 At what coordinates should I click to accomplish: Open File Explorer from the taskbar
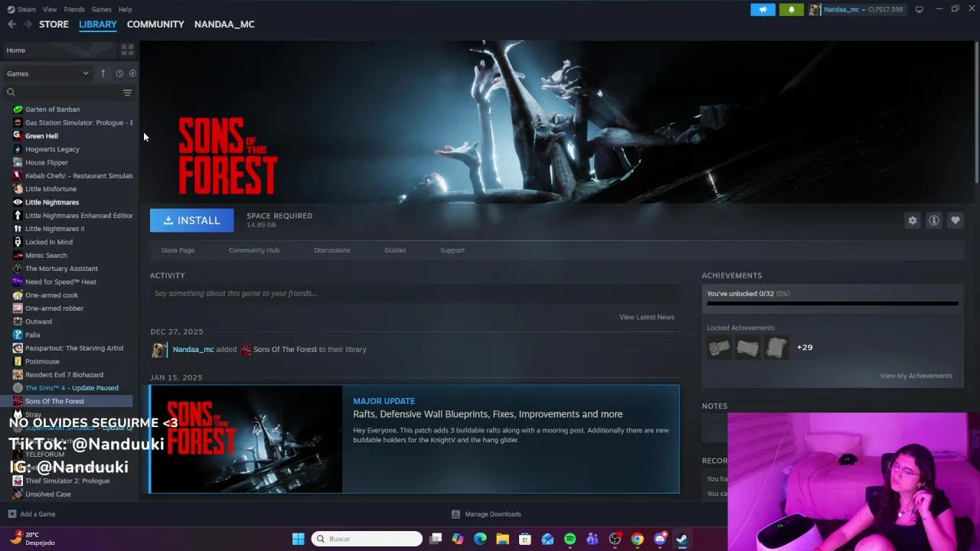502,539
